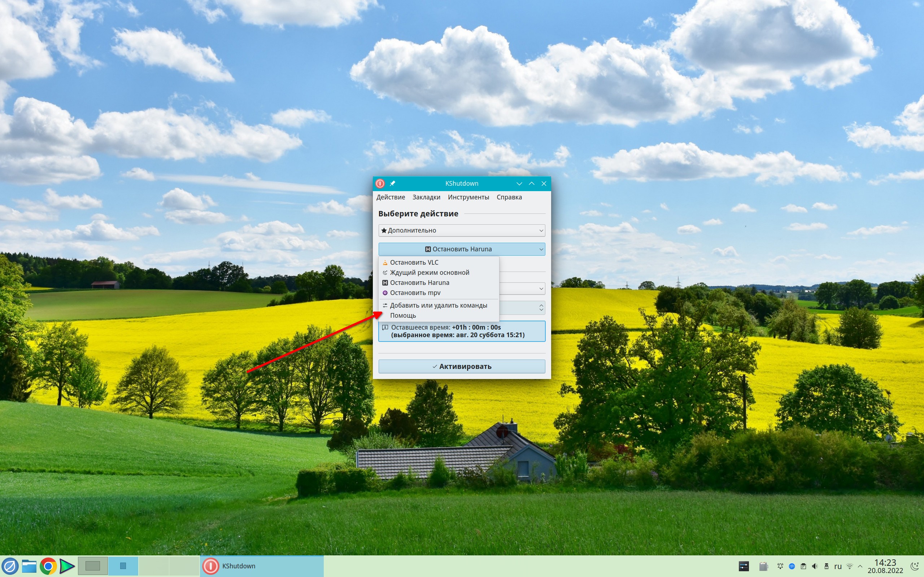Expand the Дополнительно action dropdown
The height and width of the screenshot is (577, 924).
[462, 230]
